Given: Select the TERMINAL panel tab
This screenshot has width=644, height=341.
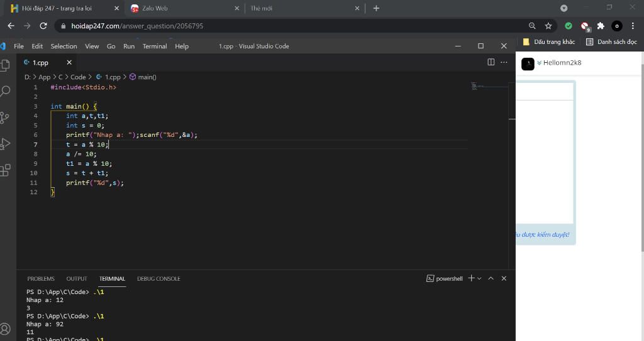Looking at the screenshot, I should (112, 279).
